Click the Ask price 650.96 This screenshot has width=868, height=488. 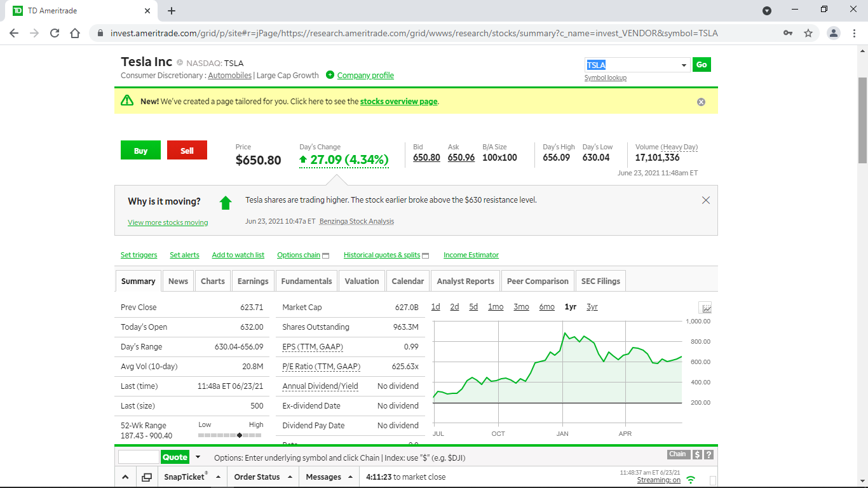tap(461, 158)
